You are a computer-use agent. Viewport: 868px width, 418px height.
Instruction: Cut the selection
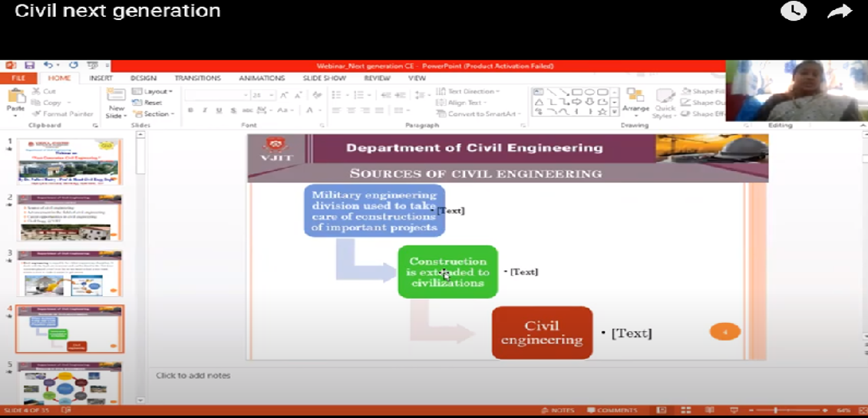click(45, 91)
